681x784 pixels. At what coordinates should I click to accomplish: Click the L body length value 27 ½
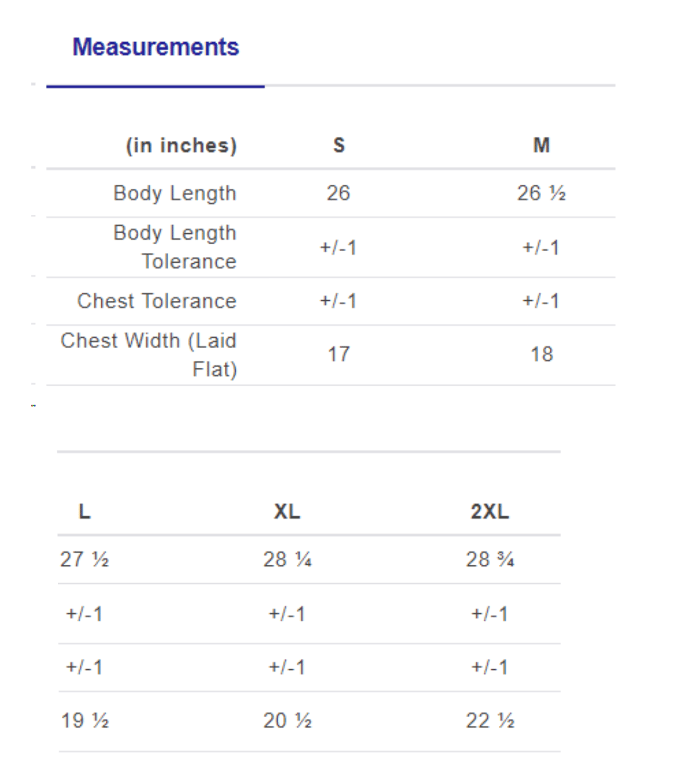point(85,560)
